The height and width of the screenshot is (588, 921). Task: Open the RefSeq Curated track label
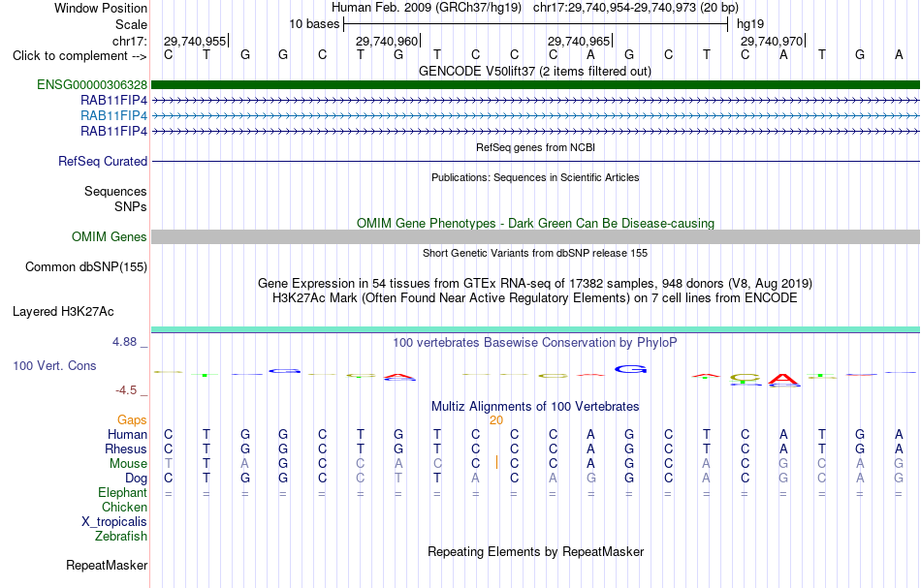[103, 162]
